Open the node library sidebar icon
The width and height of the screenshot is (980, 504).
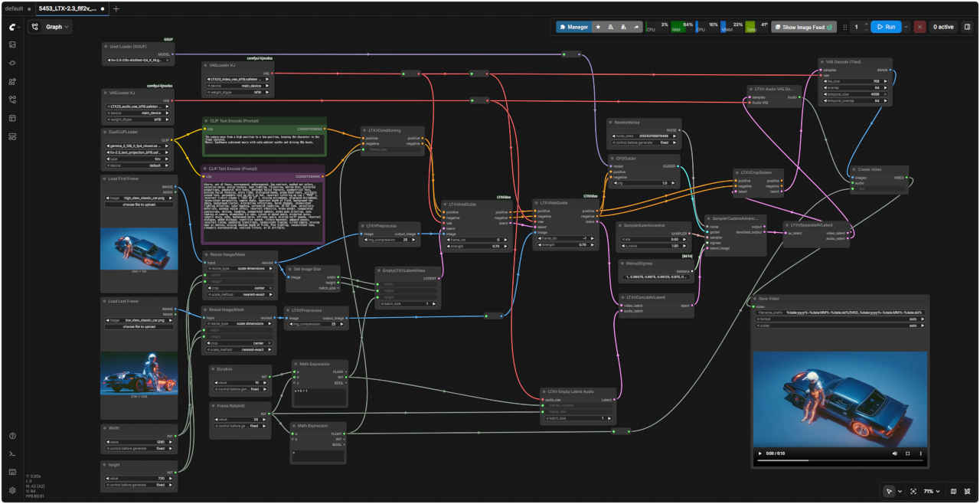pyautogui.click(x=12, y=63)
